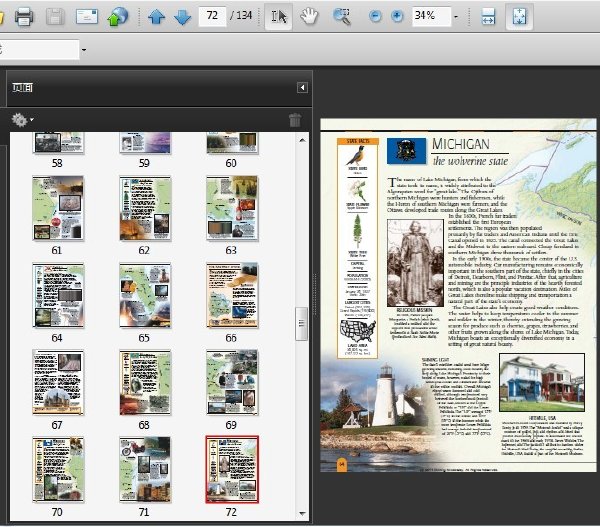Open the dropdown under the toolbar
This screenshot has width=600, height=527.
click(84, 50)
